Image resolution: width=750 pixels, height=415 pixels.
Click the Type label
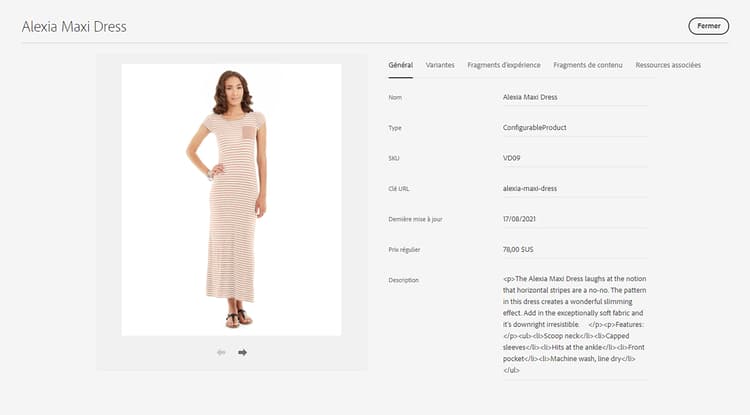[x=395, y=128]
